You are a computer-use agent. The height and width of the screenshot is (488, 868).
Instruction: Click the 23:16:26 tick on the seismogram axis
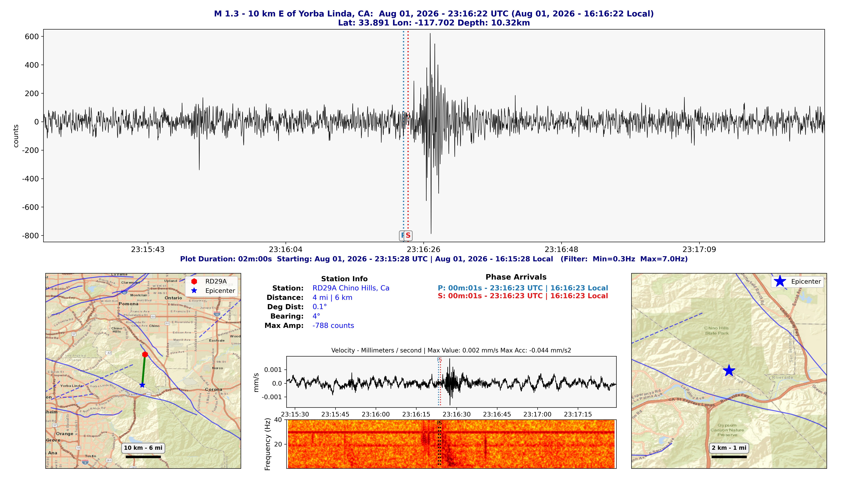[424, 250]
